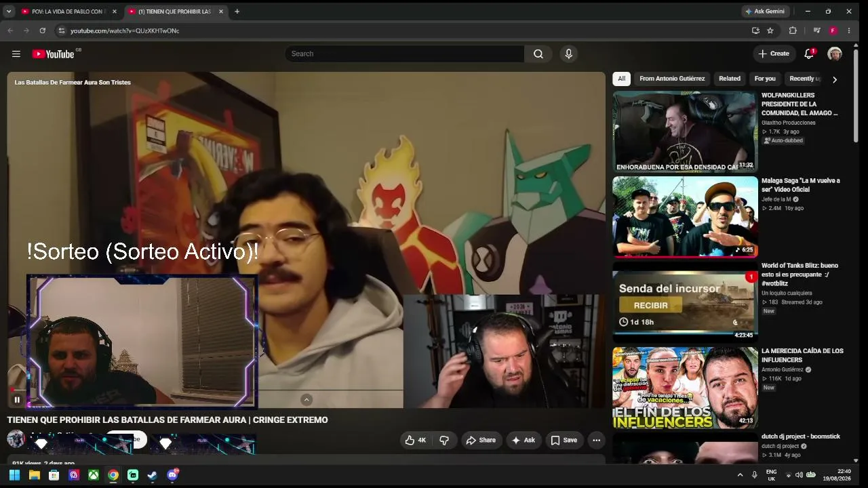868x488 pixels.
Task: Open Jefe de la M channel name
Action: click(x=776, y=199)
